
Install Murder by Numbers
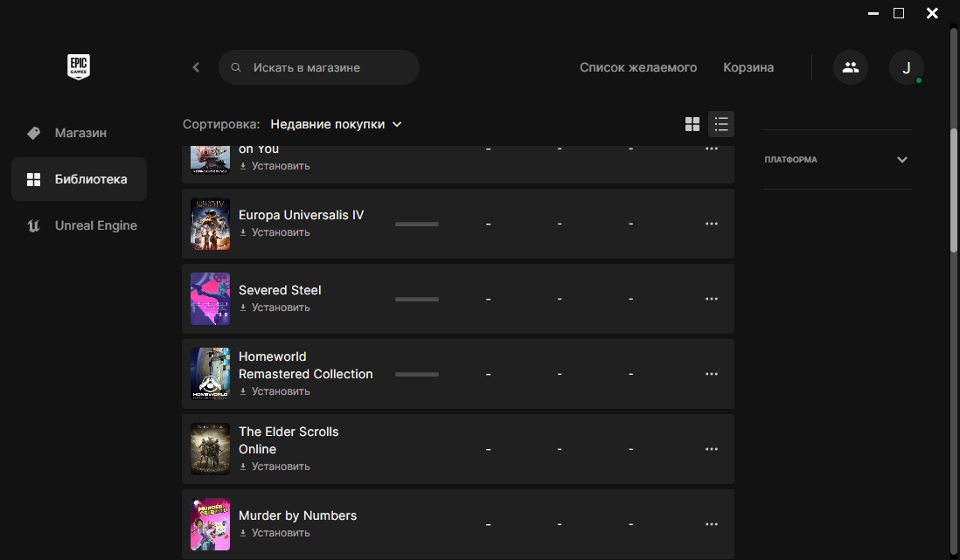point(275,533)
